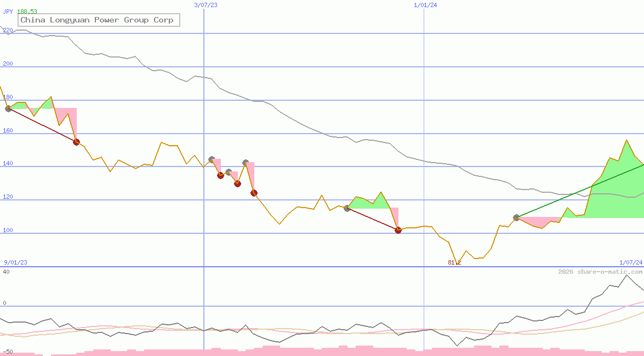Image resolution: width=644 pixels, height=356 pixels.
Task: Select the gray entry marker starting the pink trade near 143
Action: click(212, 159)
